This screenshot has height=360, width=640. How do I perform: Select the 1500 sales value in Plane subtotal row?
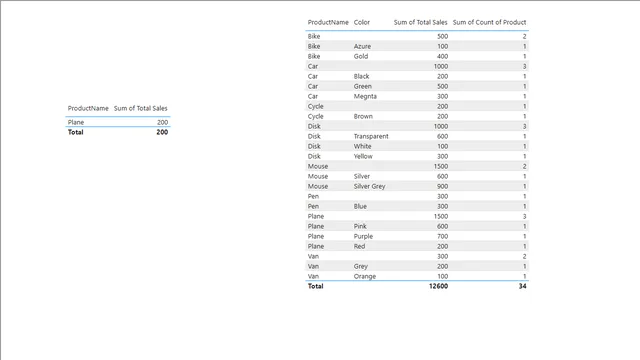[x=441, y=216]
